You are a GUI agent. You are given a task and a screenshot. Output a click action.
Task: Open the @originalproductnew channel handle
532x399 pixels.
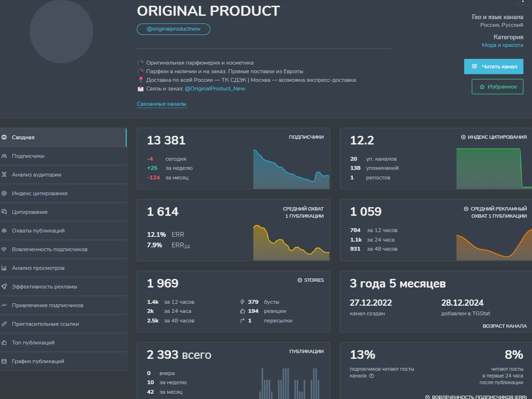pyautogui.click(x=174, y=29)
